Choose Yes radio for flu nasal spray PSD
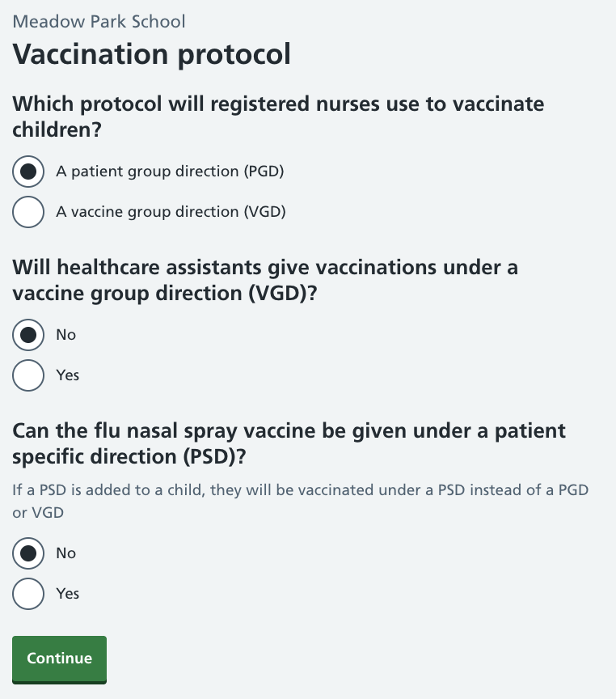Viewport: 616px width, 699px height. pyautogui.click(x=28, y=594)
